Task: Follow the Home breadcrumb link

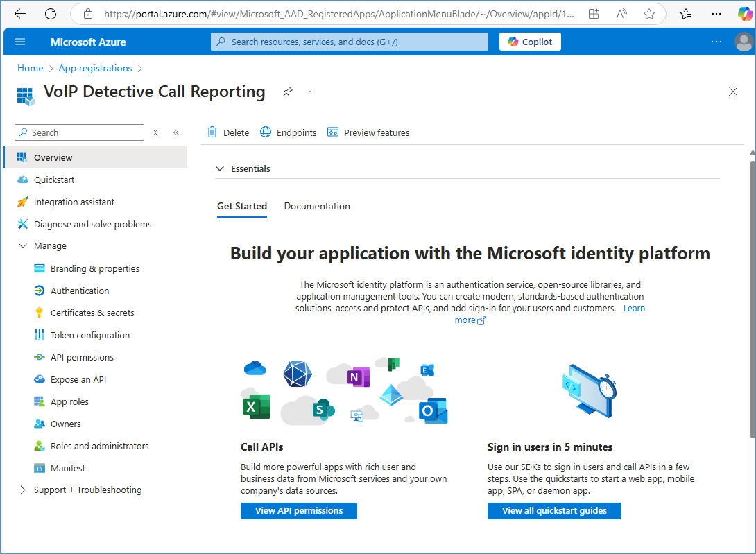Action: point(31,69)
